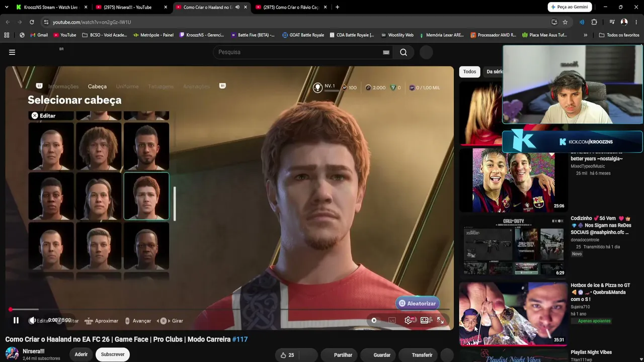Enter fullscreen on the video player
644x362 pixels.
point(440,320)
